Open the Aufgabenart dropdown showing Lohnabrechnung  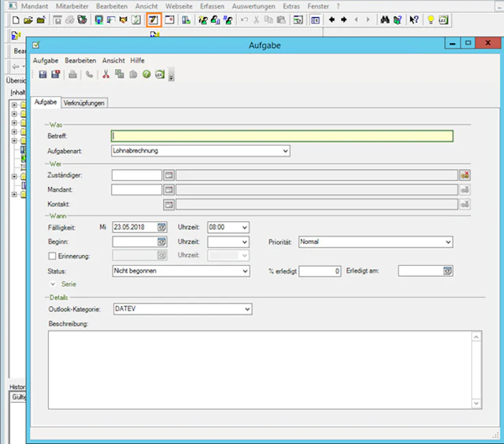tap(285, 151)
